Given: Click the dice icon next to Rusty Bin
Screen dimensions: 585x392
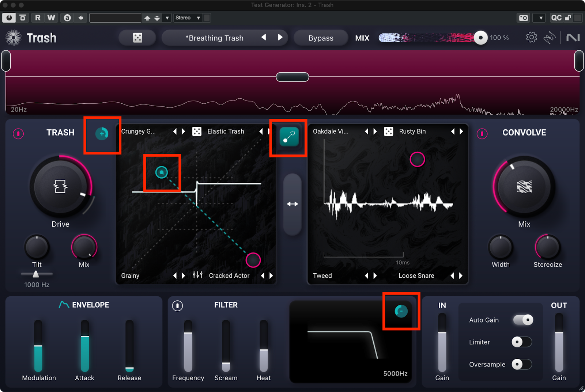Looking at the screenshot, I should click(x=389, y=132).
